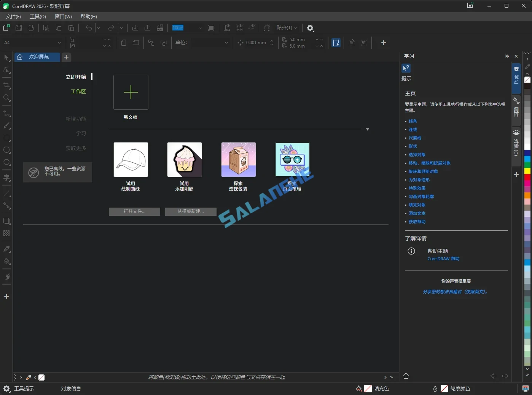Select the Drop Shadow tool

coord(6,221)
